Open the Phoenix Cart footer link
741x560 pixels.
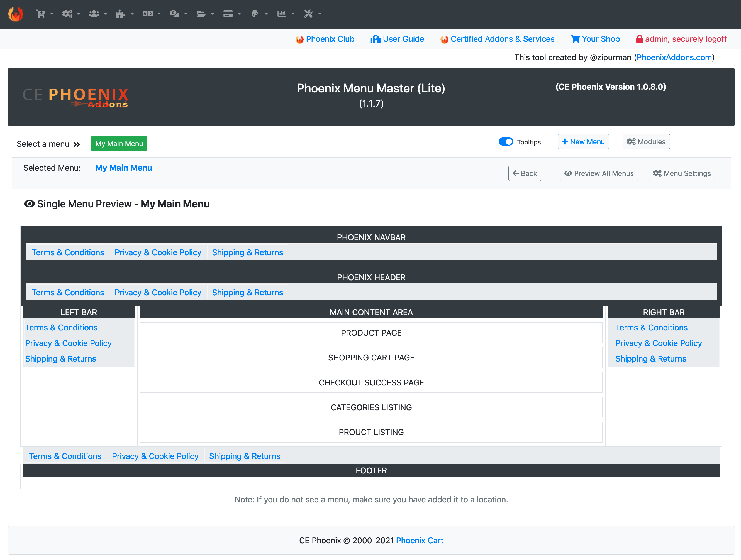coord(420,541)
